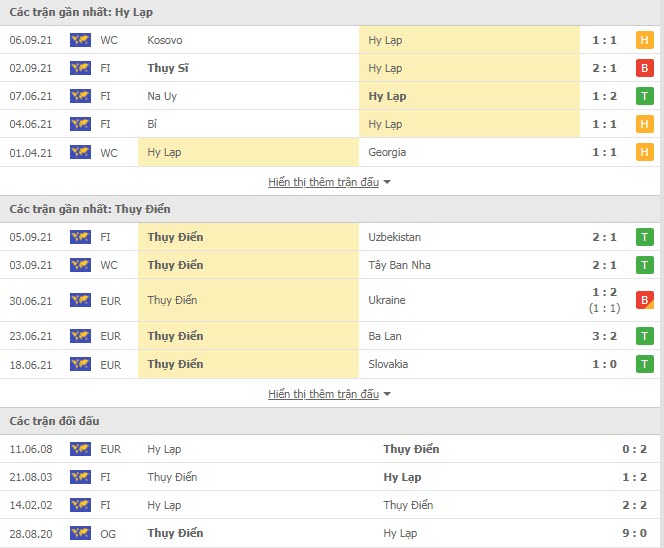Click the green T win badge for Na Uy match
Screen dimensions: 664x548
644,96
